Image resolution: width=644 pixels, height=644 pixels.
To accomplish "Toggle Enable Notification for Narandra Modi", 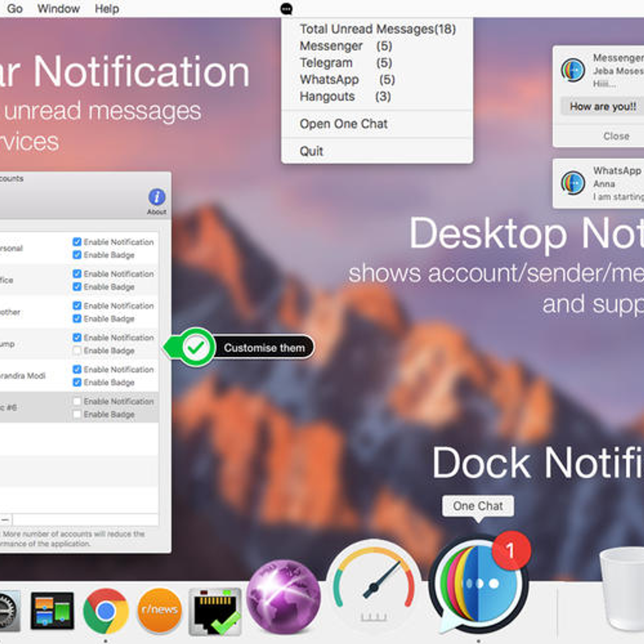I will [x=77, y=369].
